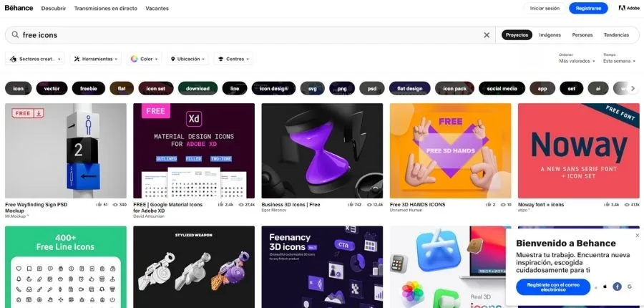Click the search magnifier icon
The image size is (644, 308).
point(15,35)
